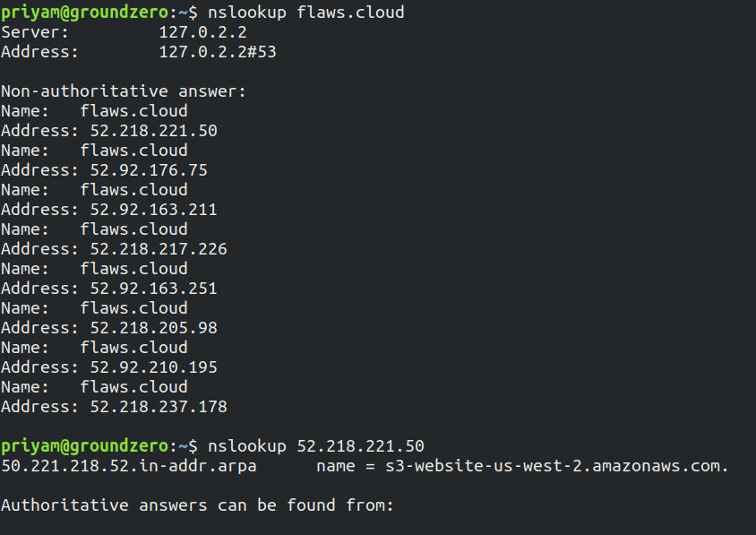This screenshot has height=535, width=756.
Task: Click the second priyam@groundzero prompt
Action: click(85, 446)
